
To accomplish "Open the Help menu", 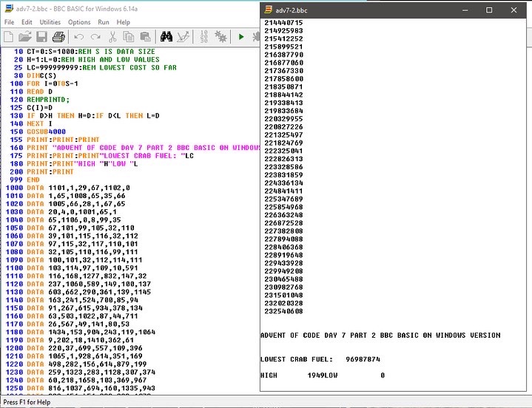I will point(123,22).
